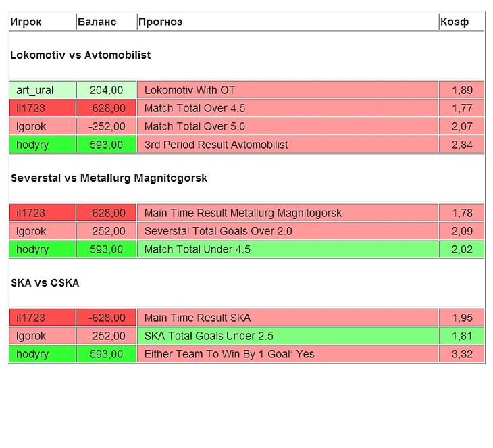493x448 pixels.
Task: Click the Lokomotiv With OT prediction
Action: click(190, 90)
